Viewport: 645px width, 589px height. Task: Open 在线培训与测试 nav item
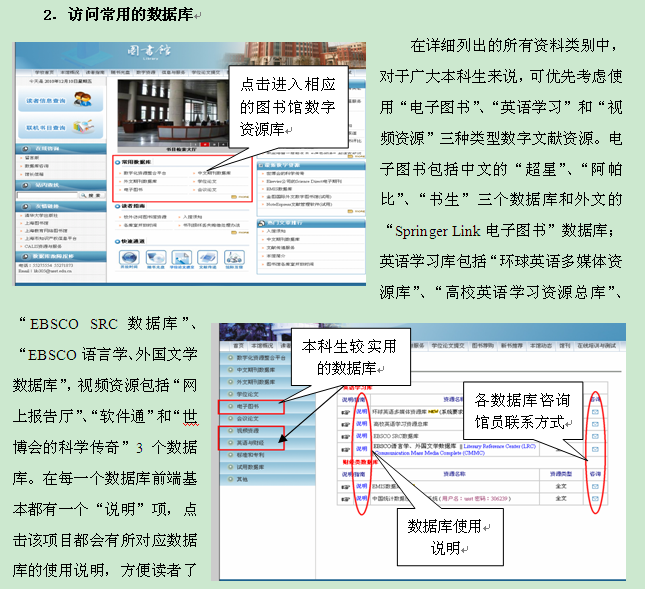[x=596, y=346]
